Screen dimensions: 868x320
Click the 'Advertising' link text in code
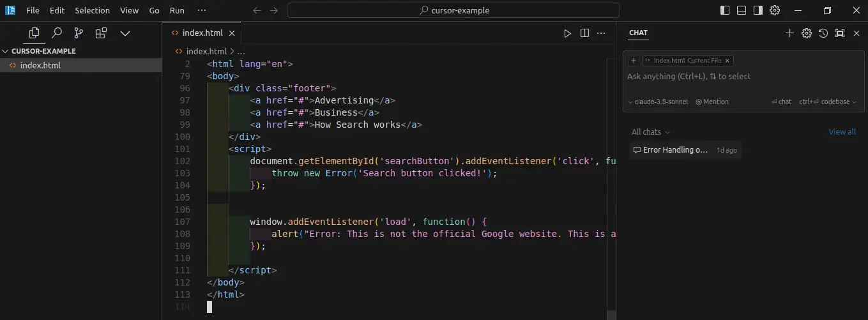344,100
